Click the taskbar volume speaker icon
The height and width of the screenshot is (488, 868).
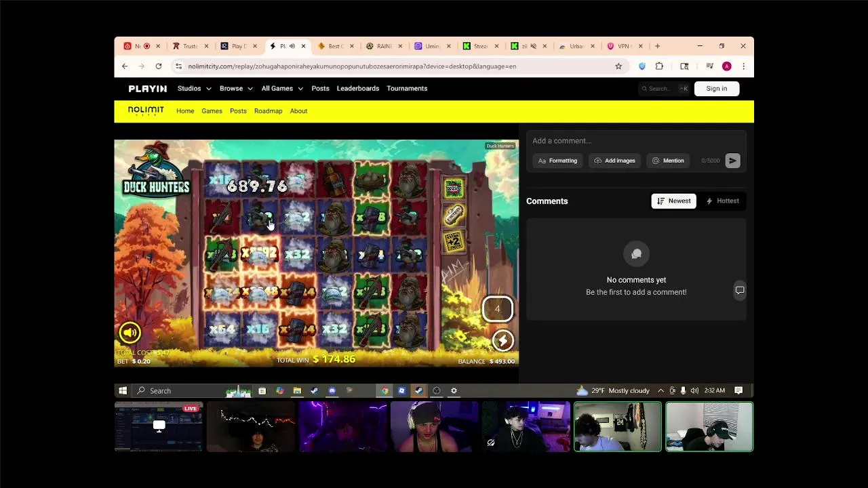tap(694, 391)
